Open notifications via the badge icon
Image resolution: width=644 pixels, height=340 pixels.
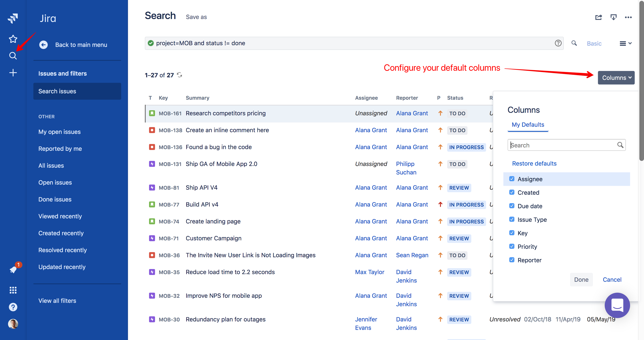13,270
